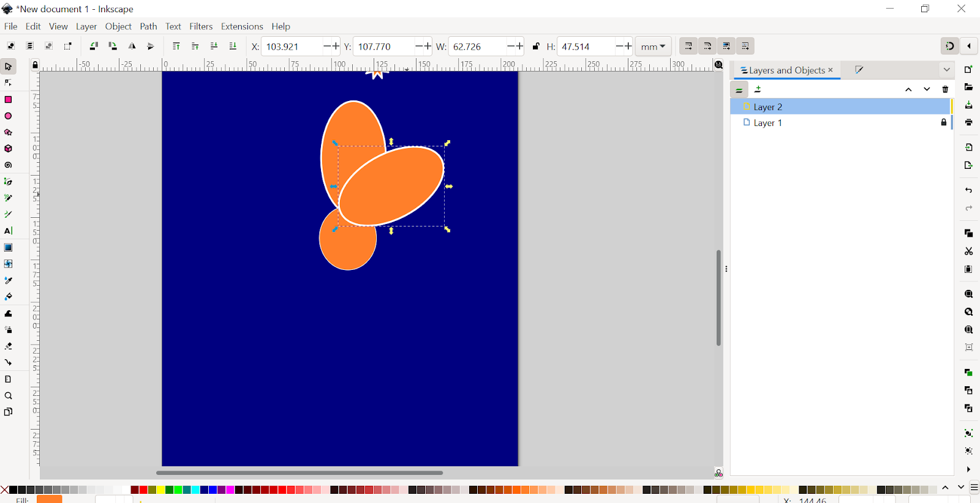Close Layers and Objects tab

point(831,70)
